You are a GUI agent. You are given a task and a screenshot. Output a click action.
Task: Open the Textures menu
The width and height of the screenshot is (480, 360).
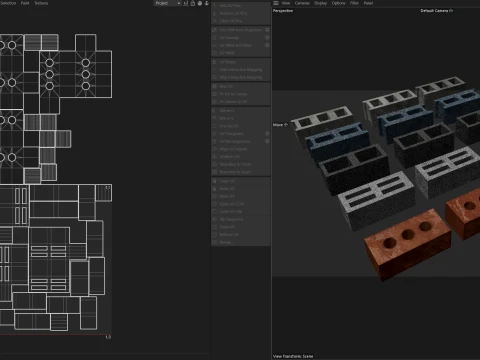point(41,3)
